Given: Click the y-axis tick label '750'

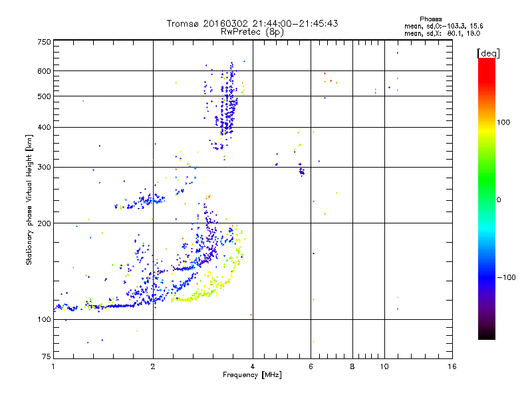Looking at the screenshot, I should [44, 42].
